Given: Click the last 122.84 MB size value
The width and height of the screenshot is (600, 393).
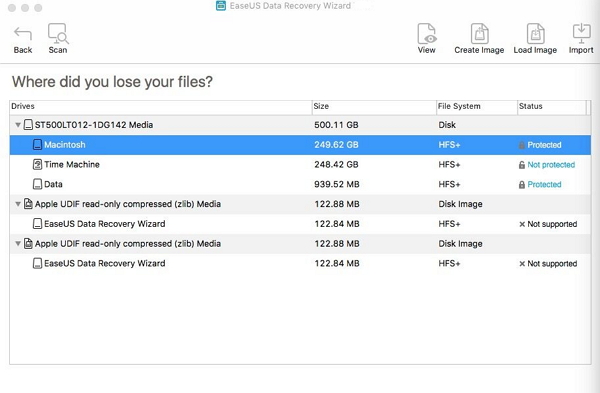Looking at the screenshot, I should point(337,264).
